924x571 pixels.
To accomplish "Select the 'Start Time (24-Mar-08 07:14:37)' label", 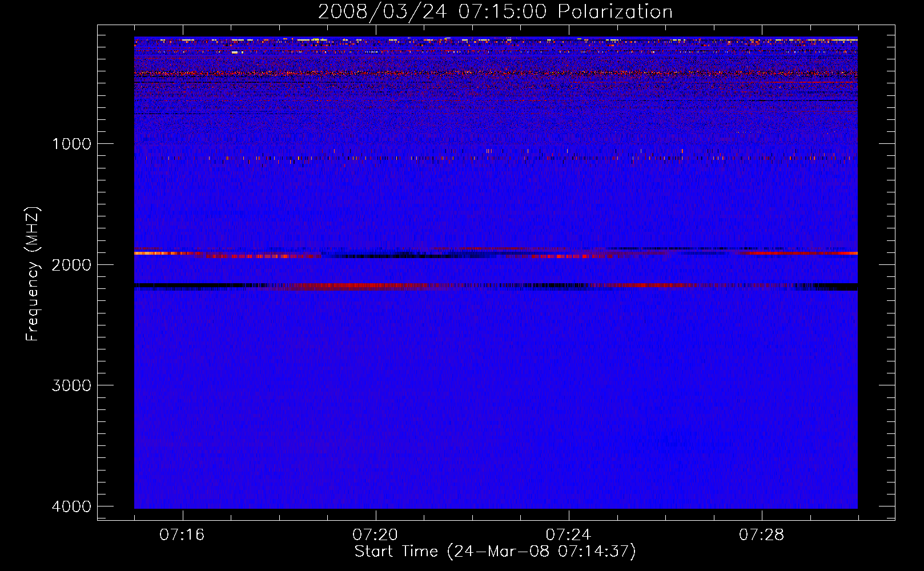I will [495, 552].
